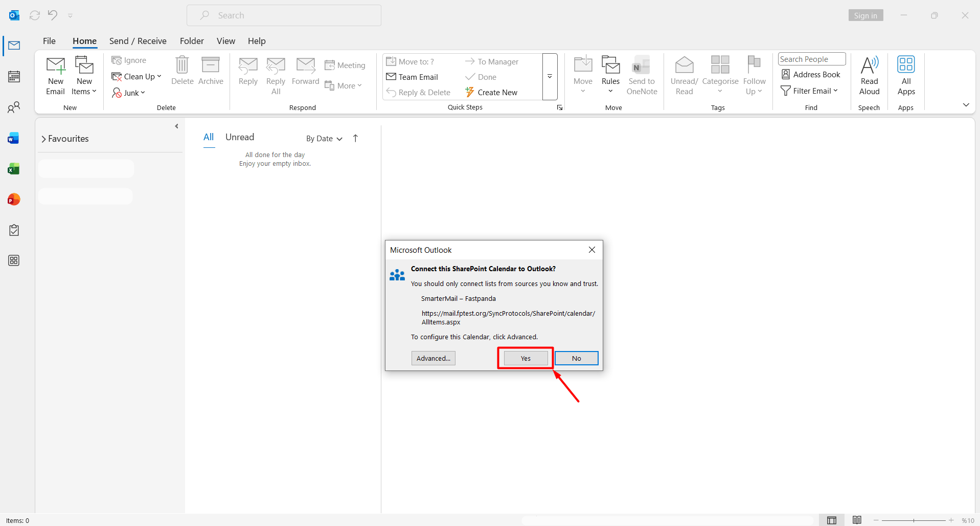Open the Categorise dropdown
Screen dimensions: 980x526
(x=720, y=75)
